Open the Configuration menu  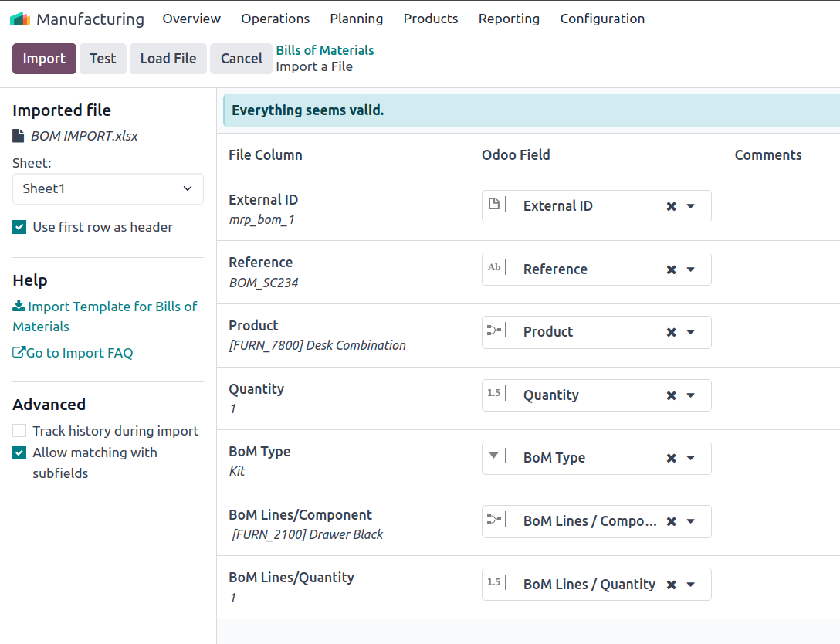[602, 19]
